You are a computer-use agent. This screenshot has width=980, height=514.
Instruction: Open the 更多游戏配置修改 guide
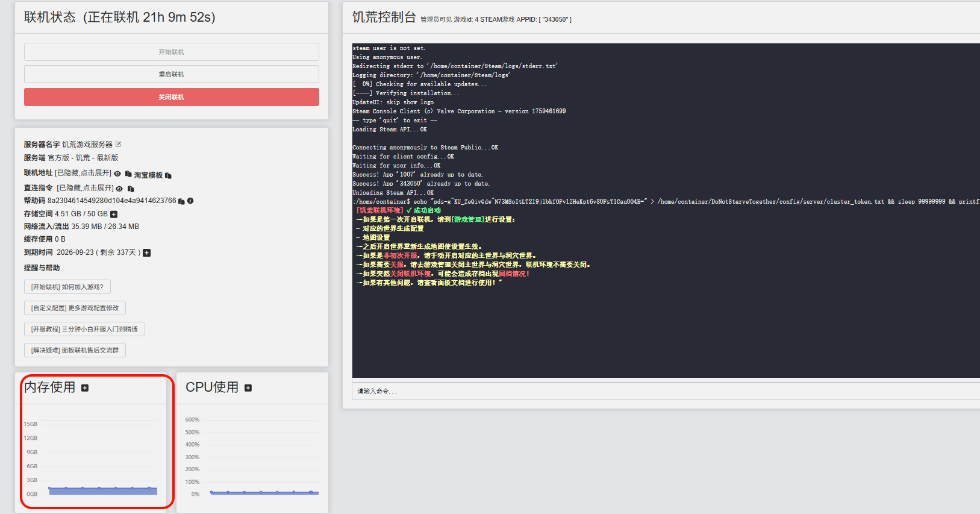tap(75, 308)
